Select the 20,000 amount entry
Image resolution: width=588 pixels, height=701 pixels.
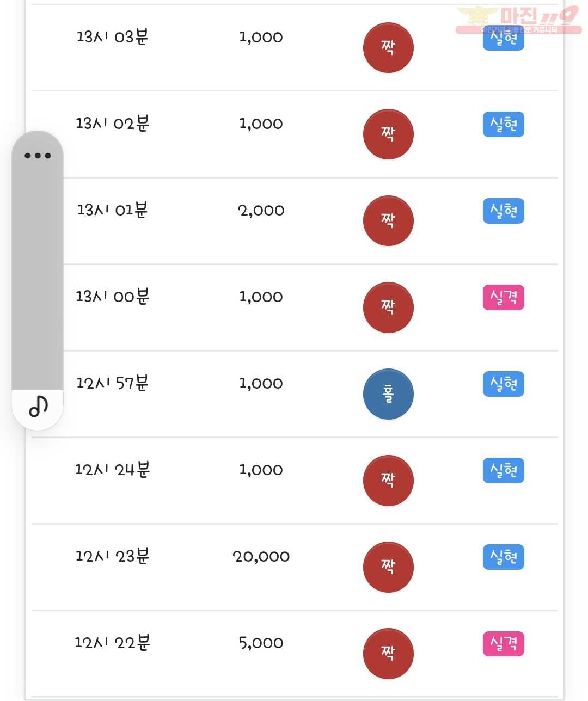(261, 557)
